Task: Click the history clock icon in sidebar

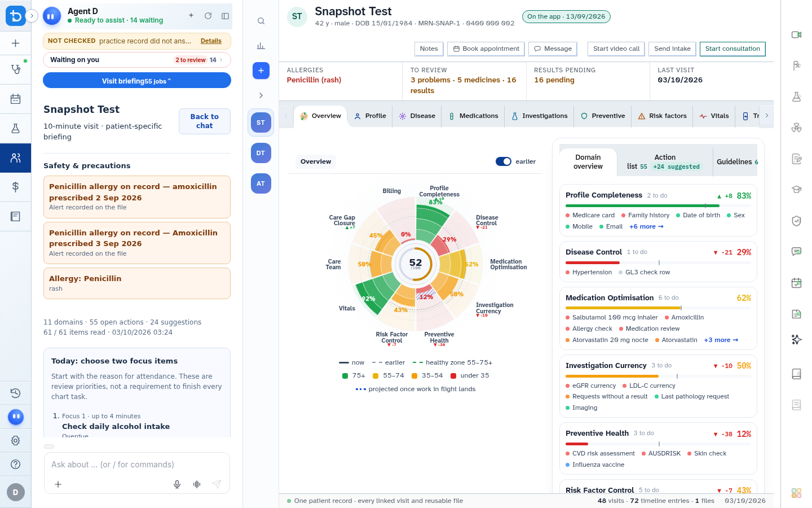Action: 16,393
